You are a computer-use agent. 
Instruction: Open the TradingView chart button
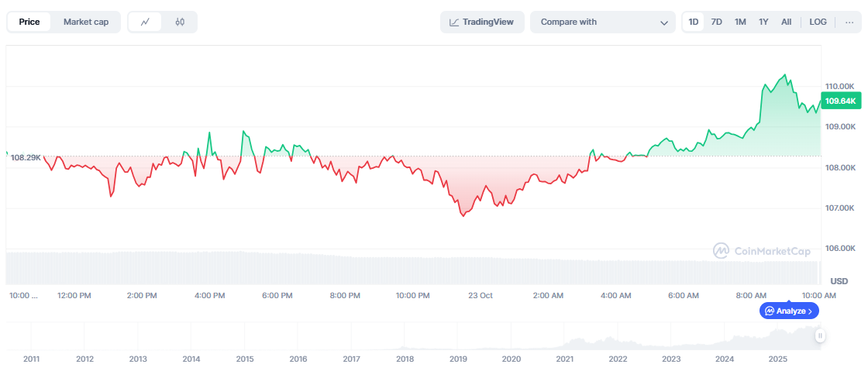coord(482,22)
